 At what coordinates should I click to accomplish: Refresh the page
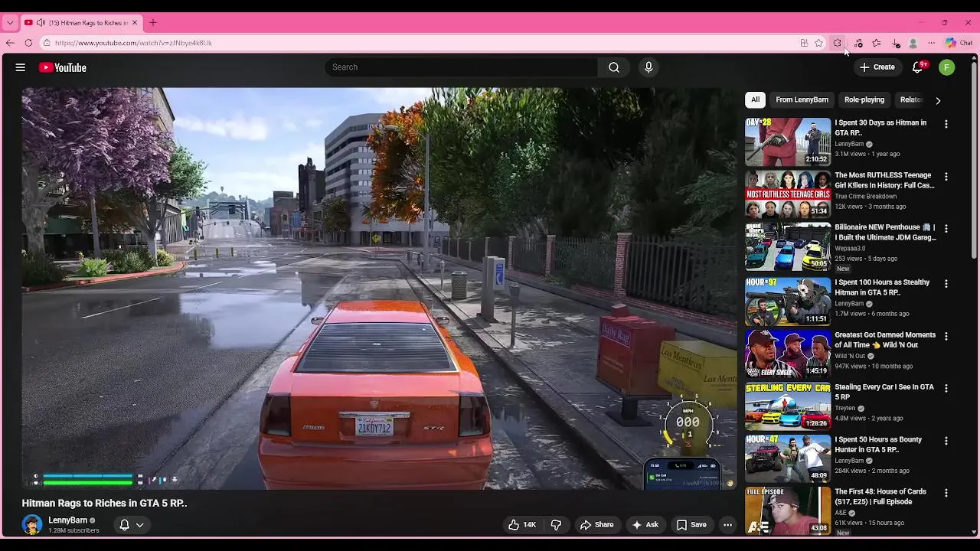coord(28,43)
